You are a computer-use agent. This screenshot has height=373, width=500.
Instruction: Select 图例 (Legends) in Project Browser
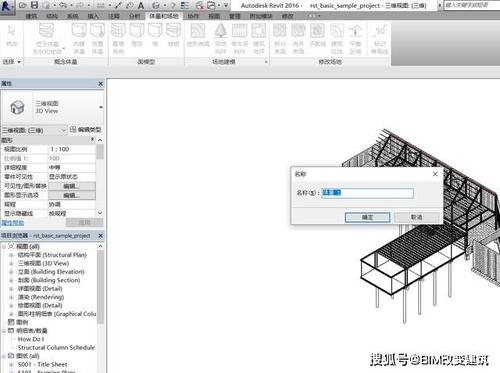point(22,322)
